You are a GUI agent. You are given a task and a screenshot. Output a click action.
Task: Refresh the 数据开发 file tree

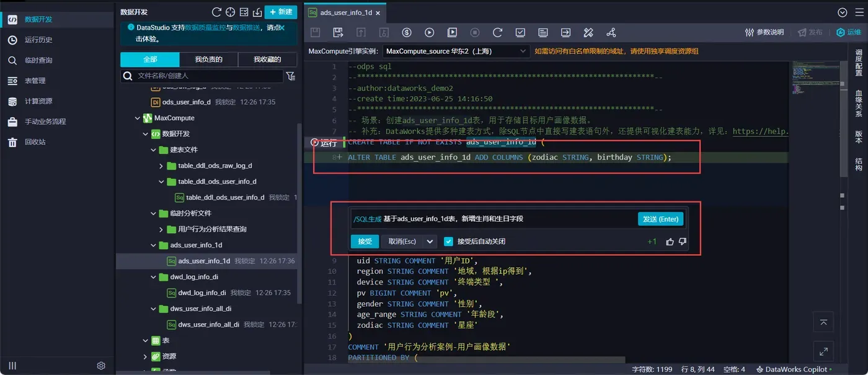(216, 12)
